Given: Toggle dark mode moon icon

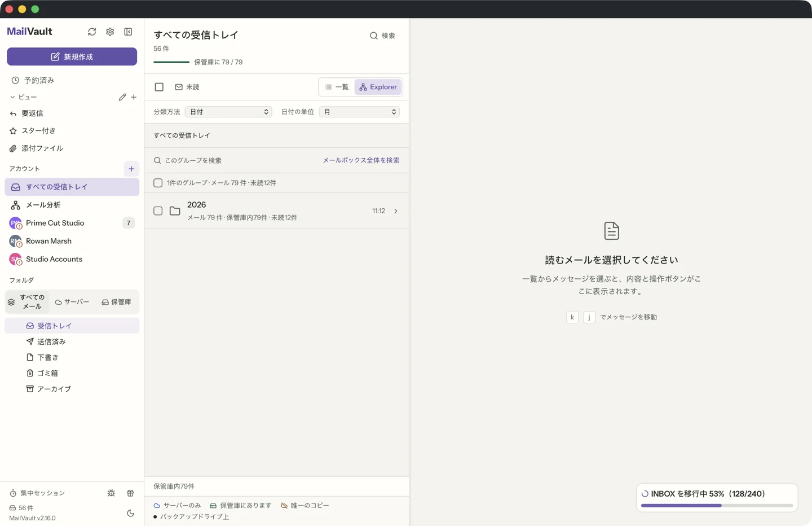Looking at the screenshot, I should point(130,513).
